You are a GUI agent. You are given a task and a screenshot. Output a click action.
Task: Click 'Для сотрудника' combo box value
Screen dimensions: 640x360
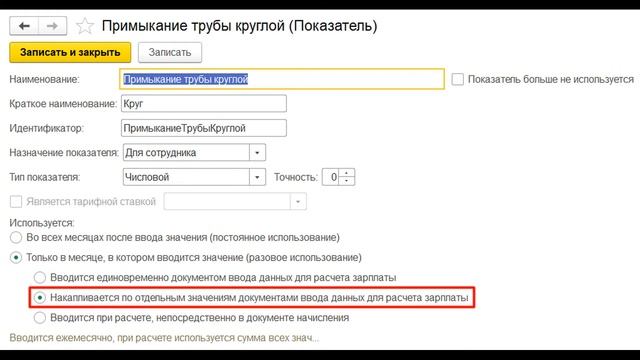[x=186, y=153]
